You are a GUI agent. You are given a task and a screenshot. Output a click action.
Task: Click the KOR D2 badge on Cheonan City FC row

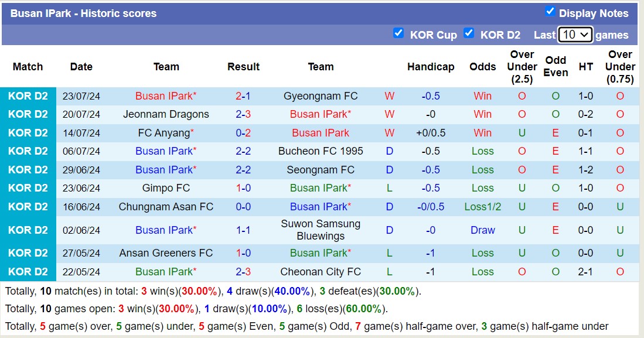pos(28,271)
